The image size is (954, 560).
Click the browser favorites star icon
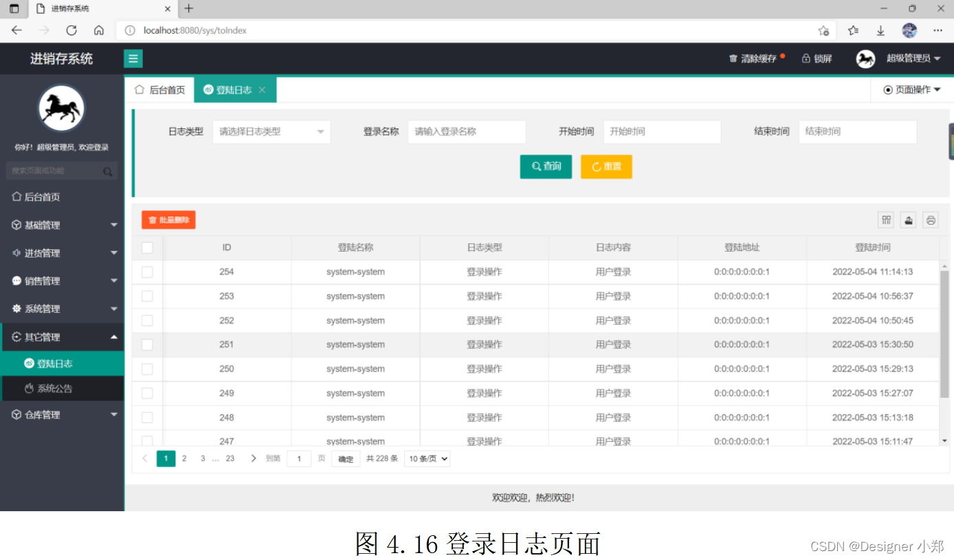point(853,30)
